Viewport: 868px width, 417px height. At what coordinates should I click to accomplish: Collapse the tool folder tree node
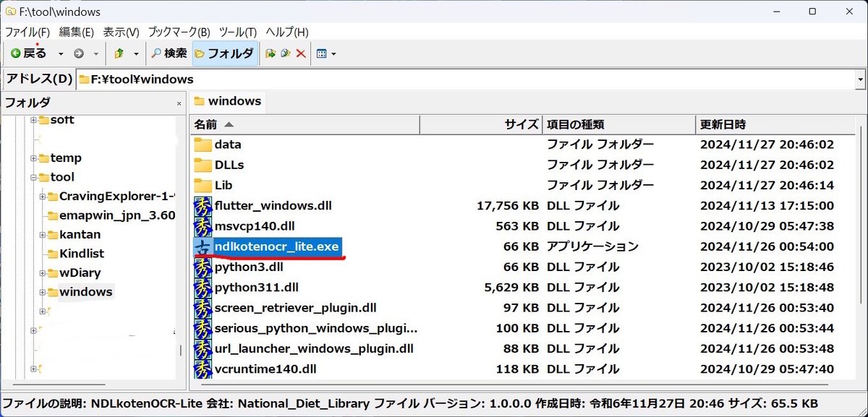[x=33, y=177]
